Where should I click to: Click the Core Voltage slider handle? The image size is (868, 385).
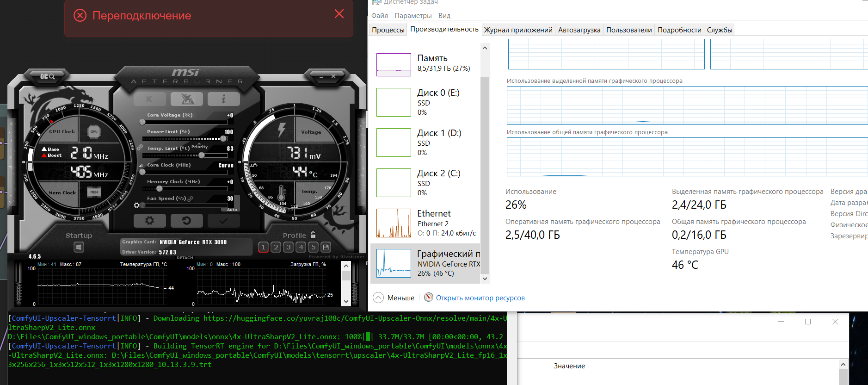(x=142, y=122)
